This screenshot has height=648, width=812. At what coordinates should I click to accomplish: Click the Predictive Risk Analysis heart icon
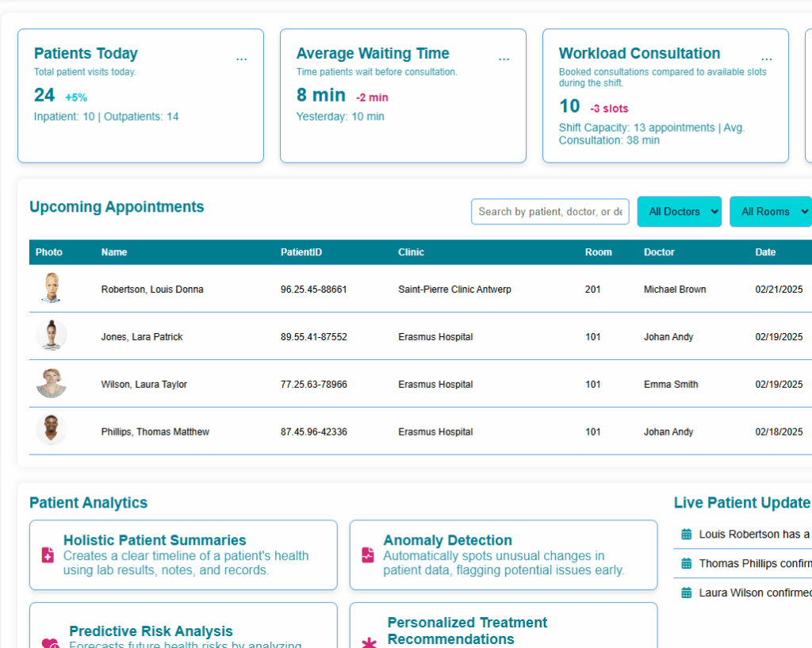(50, 643)
